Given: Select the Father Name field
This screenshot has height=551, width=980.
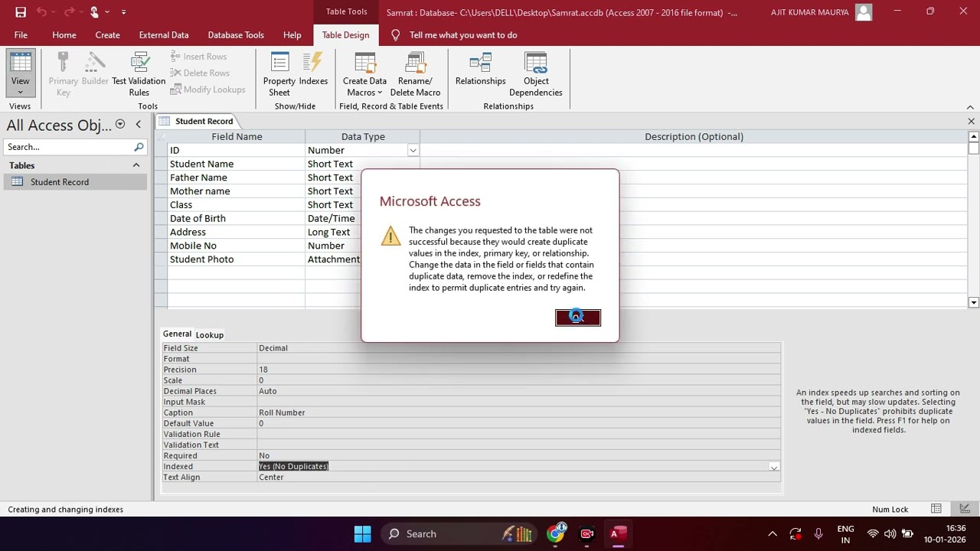Looking at the screenshot, I should [x=237, y=178].
